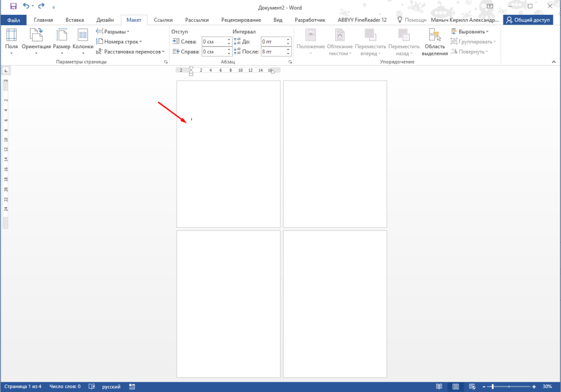The image size is (561, 392).
Task: Click the first-line indent marker on ruler
Action: (x=191, y=68)
